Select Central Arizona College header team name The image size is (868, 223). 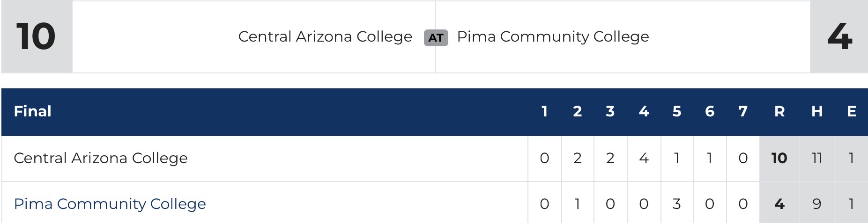pyautogui.click(x=325, y=36)
